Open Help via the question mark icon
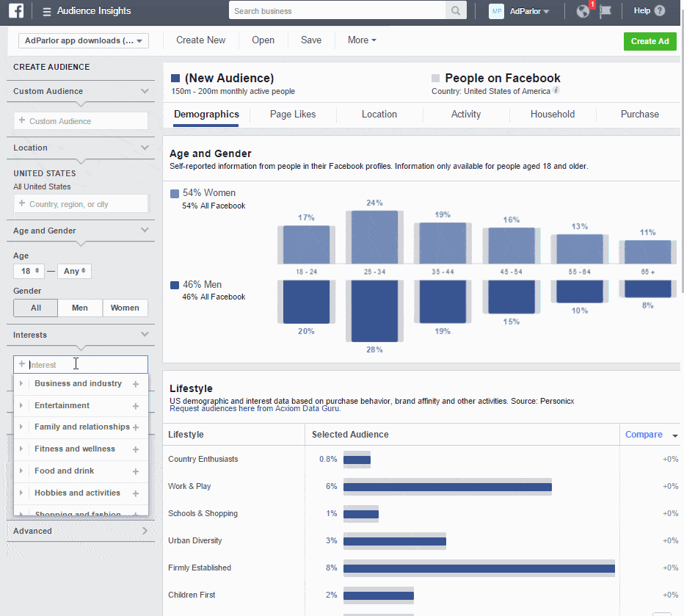The height and width of the screenshot is (616, 684). (x=660, y=10)
